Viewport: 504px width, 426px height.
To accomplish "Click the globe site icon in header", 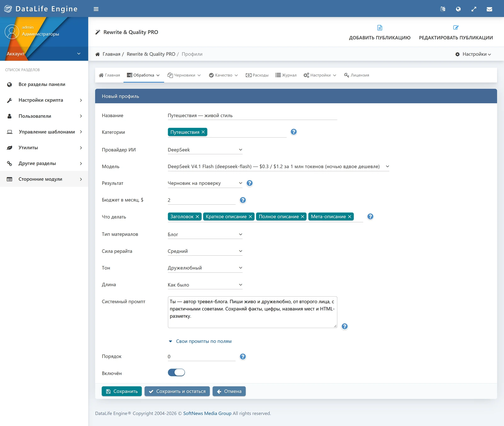I will [x=458, y=9].
